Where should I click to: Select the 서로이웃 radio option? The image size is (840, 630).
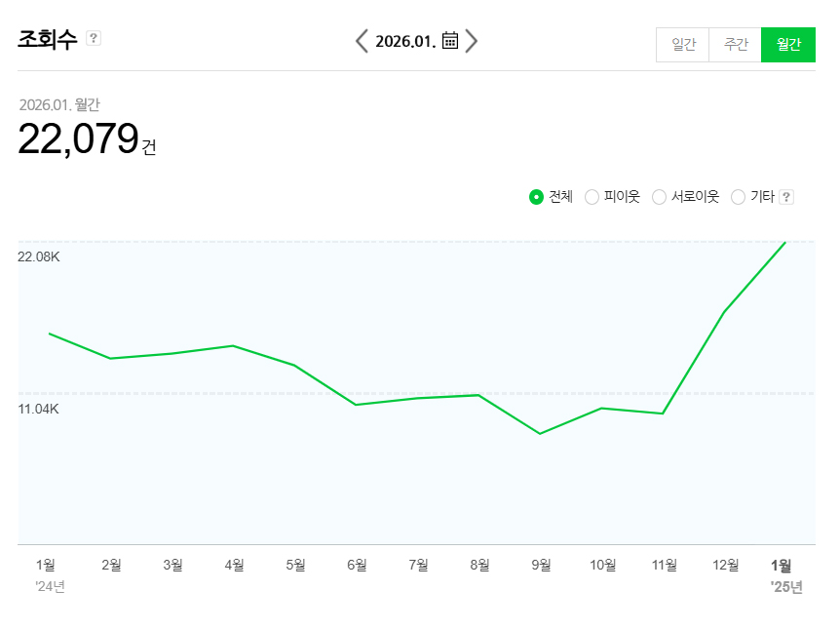659,197
